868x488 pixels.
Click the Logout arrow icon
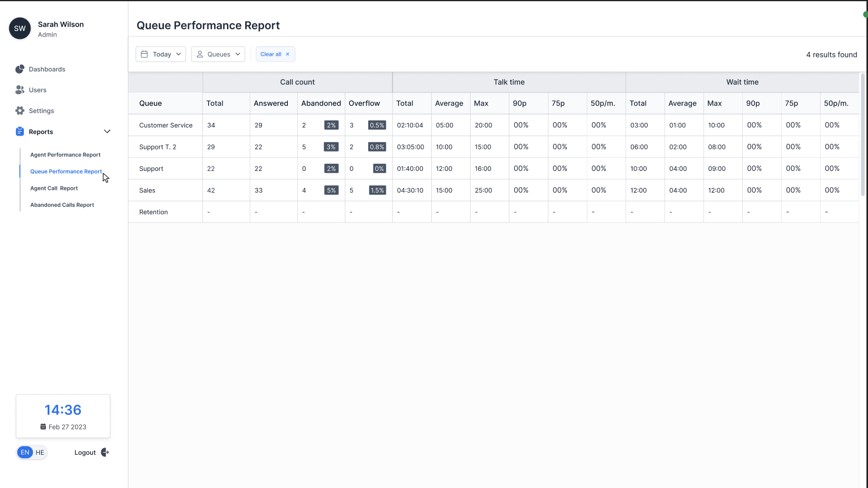click(105, 453)
